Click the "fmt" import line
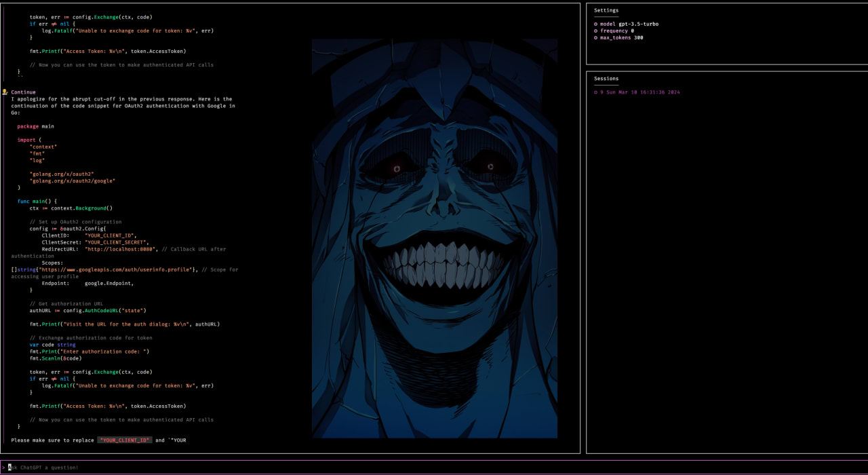This screenshot has height=475, width=868. point(37,153)
